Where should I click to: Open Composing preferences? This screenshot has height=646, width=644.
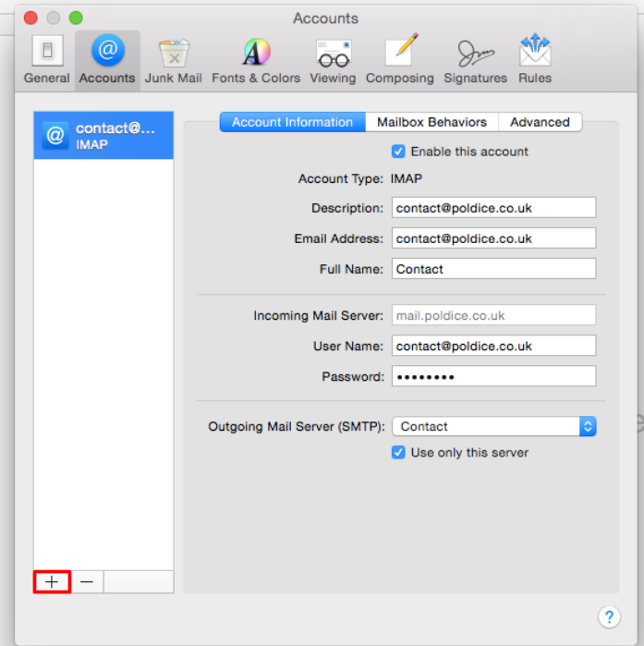tap(400, 59)
